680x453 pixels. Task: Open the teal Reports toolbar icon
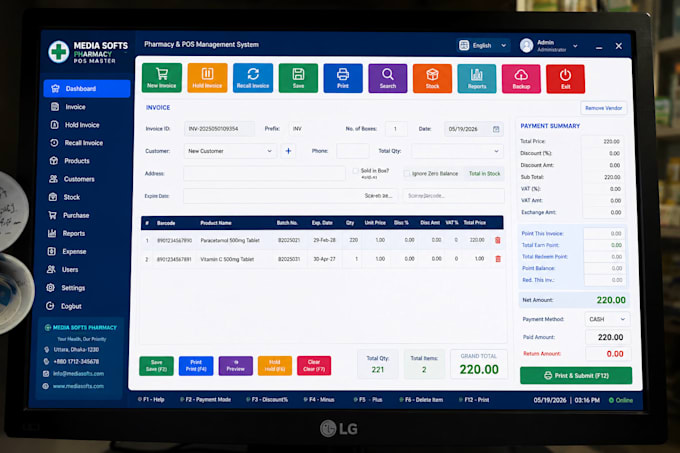click(477, 79)
